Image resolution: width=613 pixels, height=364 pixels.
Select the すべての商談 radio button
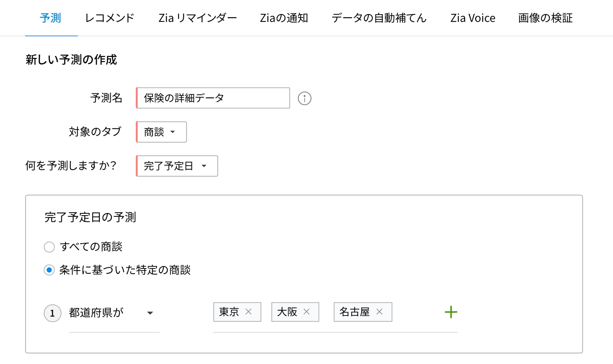(49, 247)
